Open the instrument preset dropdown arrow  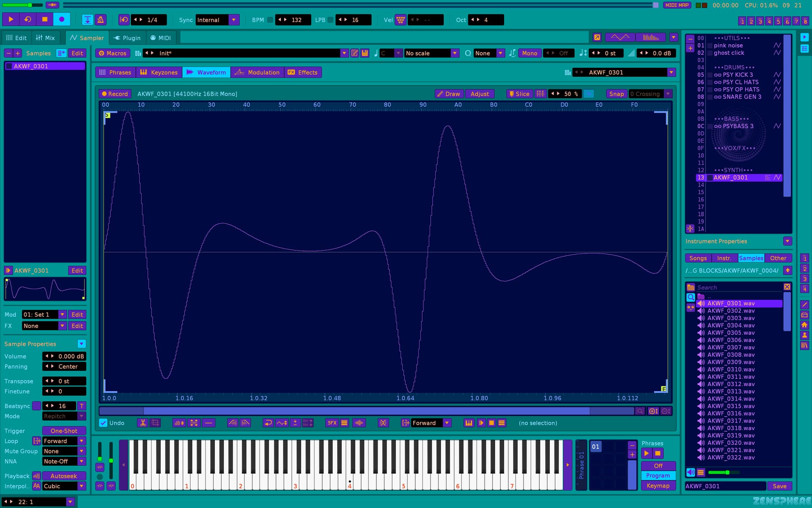[x=344, y=53]
